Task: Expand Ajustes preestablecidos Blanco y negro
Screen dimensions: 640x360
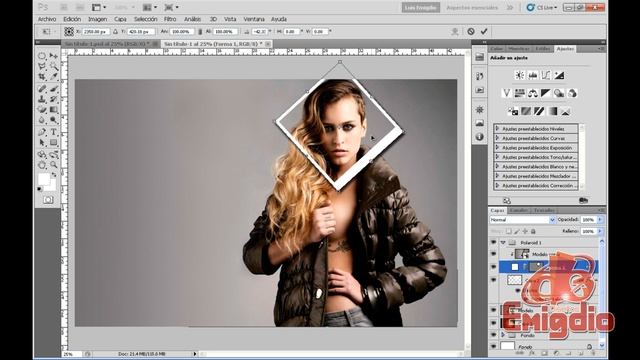Action: 497,166
